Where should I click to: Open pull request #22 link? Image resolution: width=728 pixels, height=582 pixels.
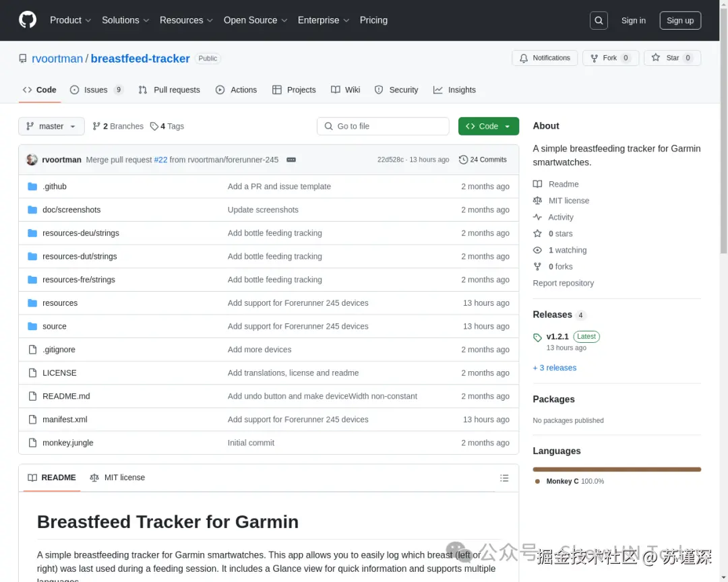[160, 160]
